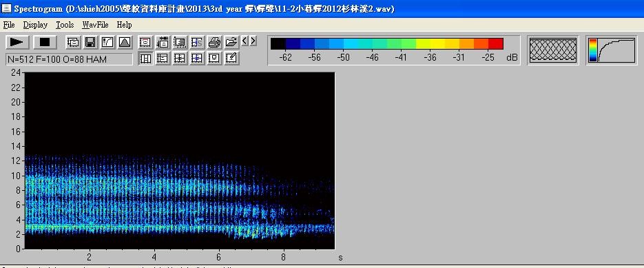This screenshot has height=268, width=644.
Task: Click the crosshatch pattern panel
Action: coord(553,50)
